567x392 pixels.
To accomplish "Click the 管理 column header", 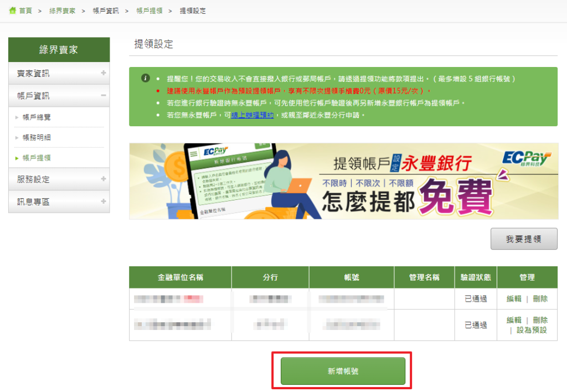I will (x=527, y=277).
